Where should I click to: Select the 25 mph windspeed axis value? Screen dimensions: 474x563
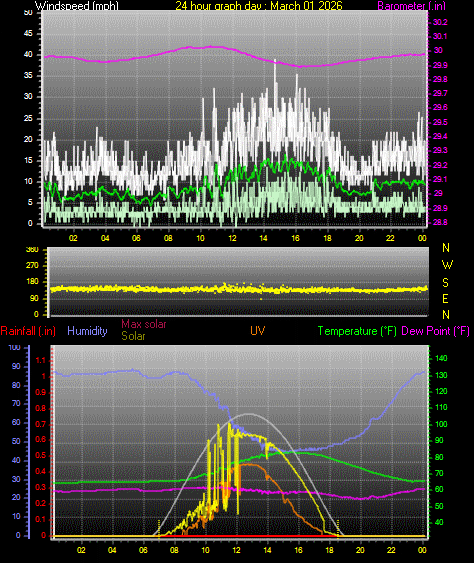pyautogui.click(x=28, y=118)
